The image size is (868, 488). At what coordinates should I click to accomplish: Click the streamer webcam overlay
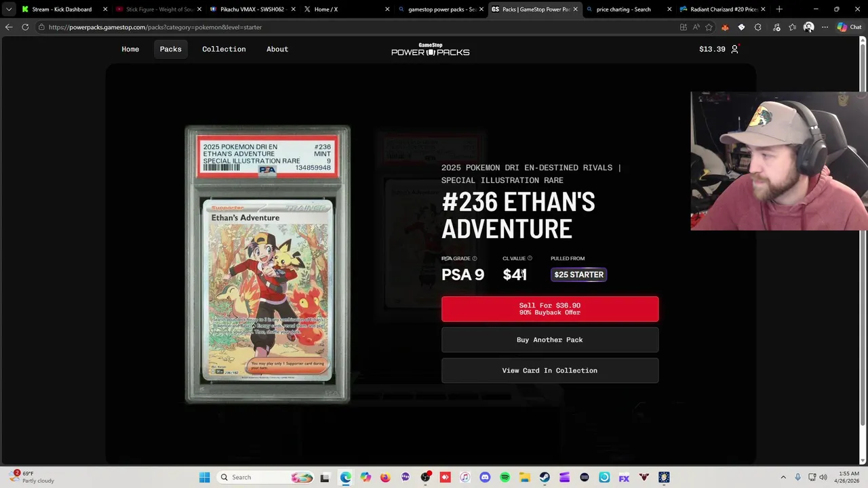click(779, 161)
